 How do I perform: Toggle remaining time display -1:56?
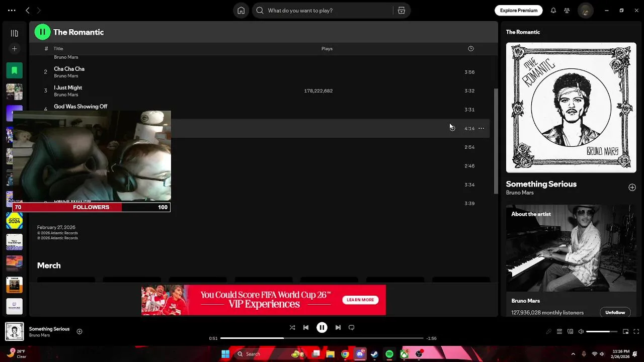pos(431,338)
